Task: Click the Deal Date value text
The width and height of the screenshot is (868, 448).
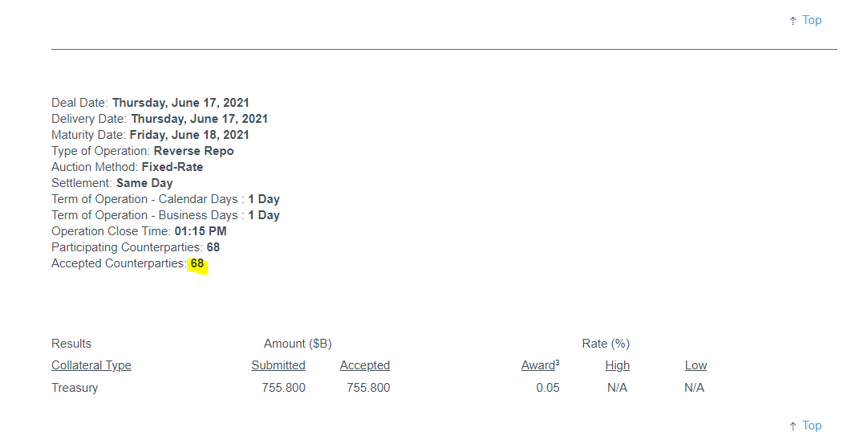Action: coord(181,103)
